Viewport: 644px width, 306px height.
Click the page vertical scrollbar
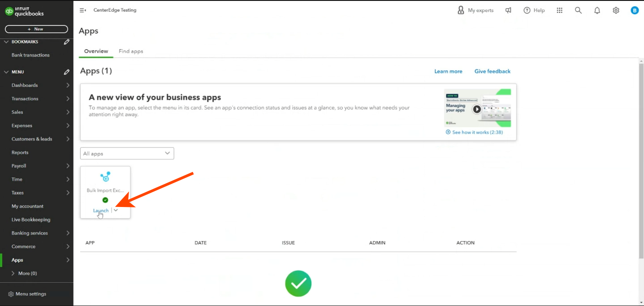point(641,161)
